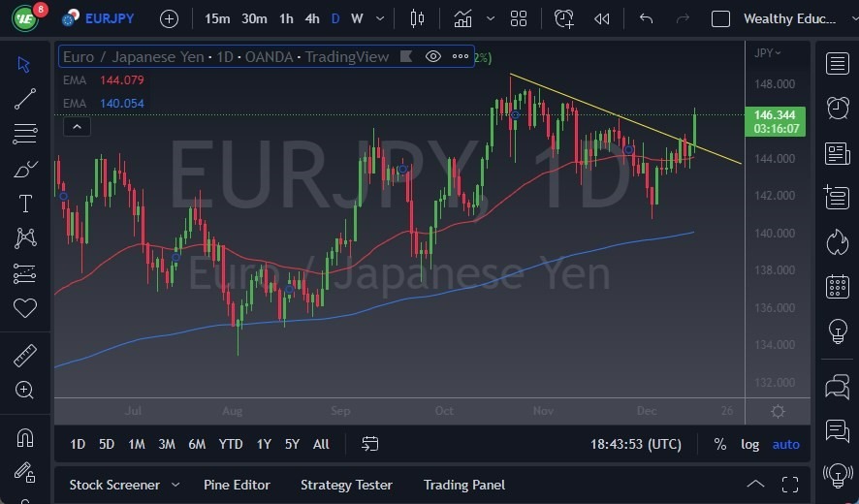Undo the last chart action

[646, 18]
